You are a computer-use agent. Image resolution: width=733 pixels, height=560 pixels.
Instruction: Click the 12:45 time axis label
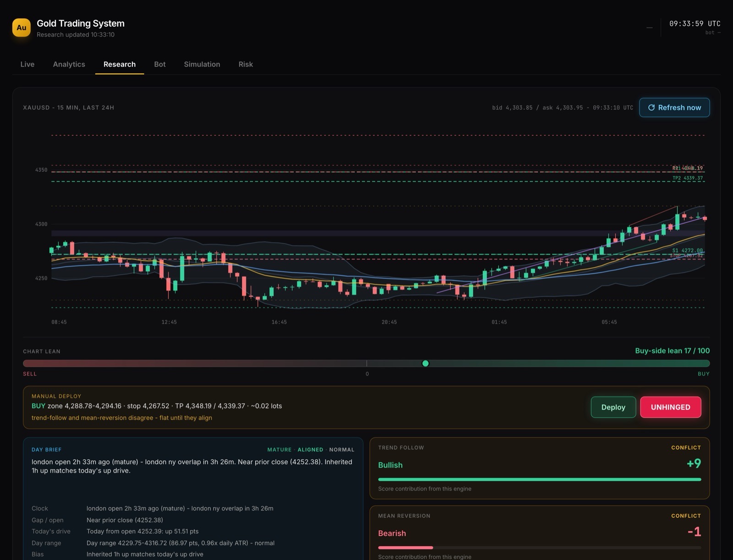169,322
